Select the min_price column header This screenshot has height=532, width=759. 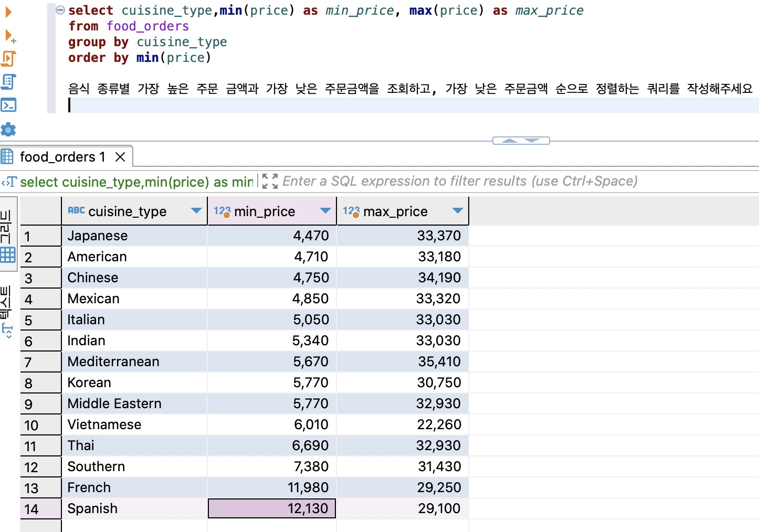272,211
